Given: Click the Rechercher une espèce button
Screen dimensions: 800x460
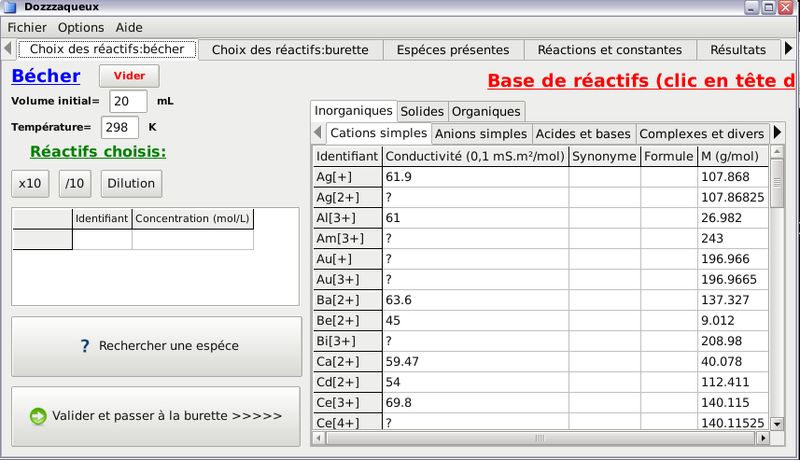Looking at the screenshot, I should click(x=156, y=346).
